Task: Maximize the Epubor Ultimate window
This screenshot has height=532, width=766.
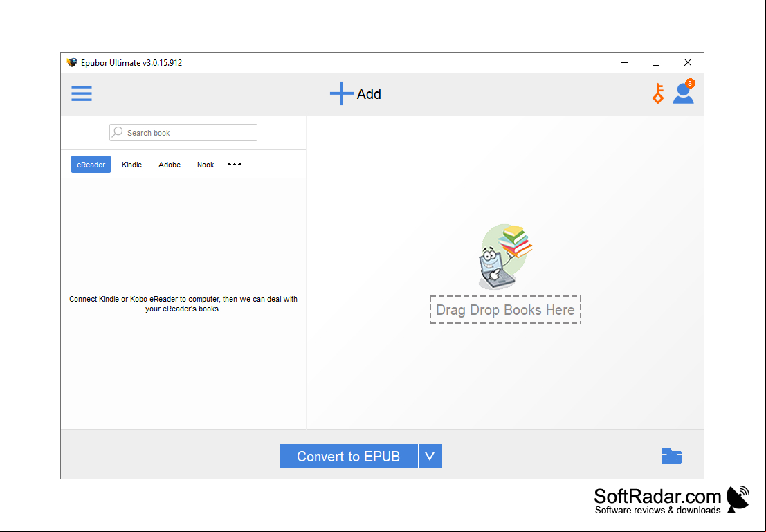Action: [656, 62]
